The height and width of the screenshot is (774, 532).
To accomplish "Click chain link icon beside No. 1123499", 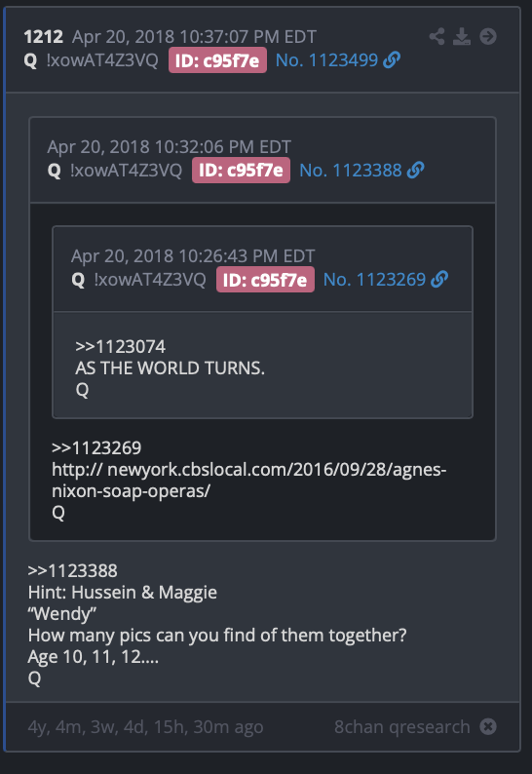I will click(392, 60).
